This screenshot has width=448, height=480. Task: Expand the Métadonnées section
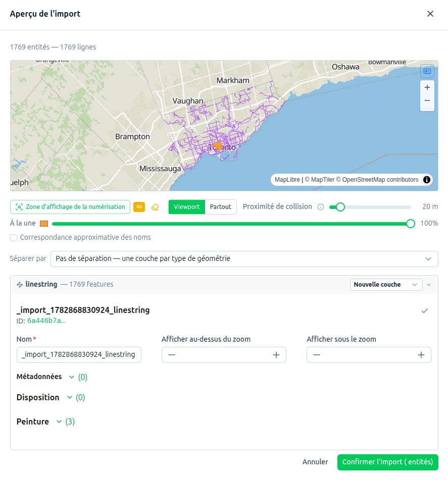[x=52, y=377]
